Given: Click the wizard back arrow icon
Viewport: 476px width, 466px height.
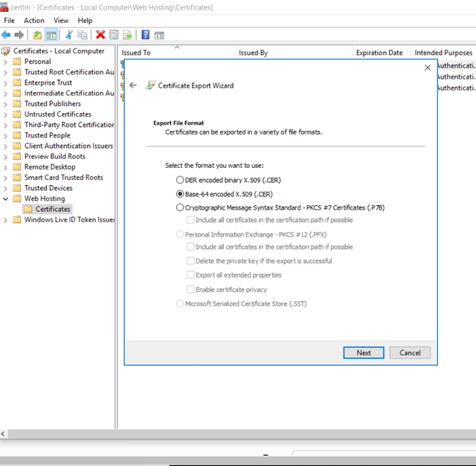Looking at the screenshot, I should (133, 85).
